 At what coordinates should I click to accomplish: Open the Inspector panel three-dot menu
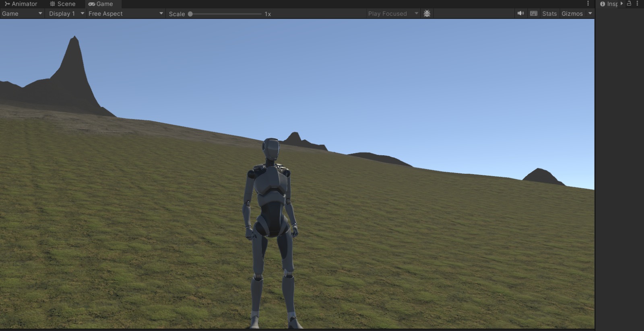tap(637, 4)
